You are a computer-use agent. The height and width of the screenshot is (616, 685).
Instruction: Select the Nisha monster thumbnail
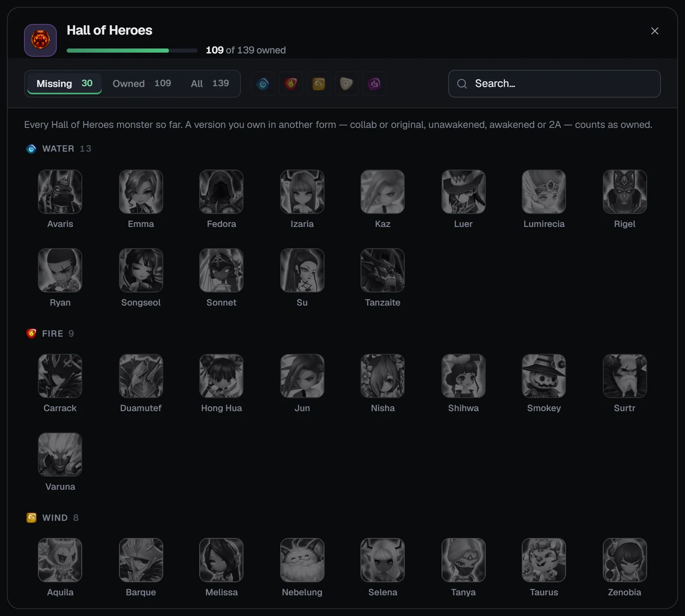(x=383, y=376)
